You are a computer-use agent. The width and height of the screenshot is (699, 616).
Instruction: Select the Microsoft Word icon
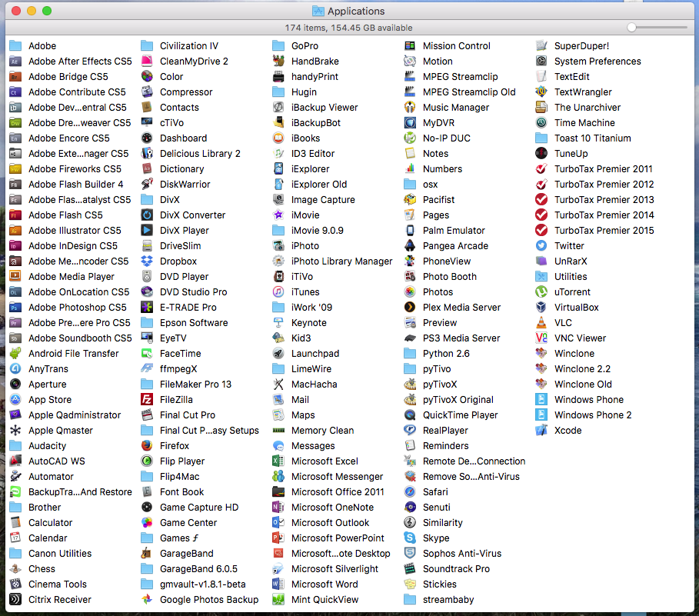[278, 584]
